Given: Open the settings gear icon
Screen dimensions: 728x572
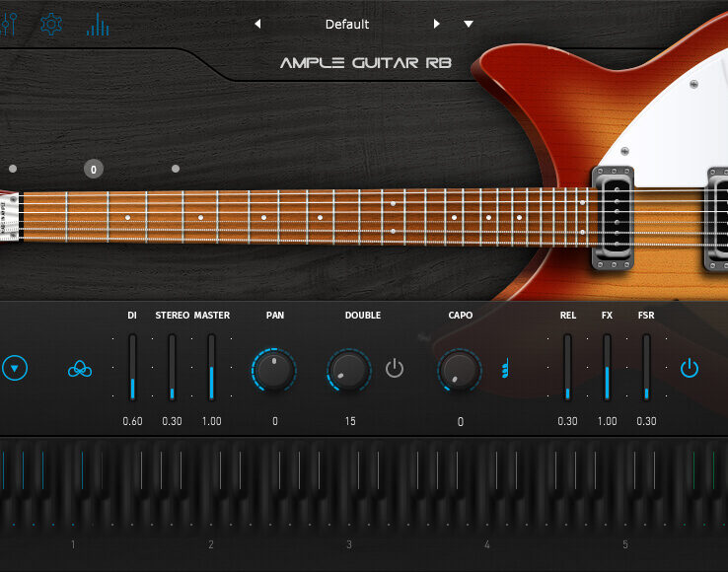Looking at the screenshot, I should coord(51,24).
